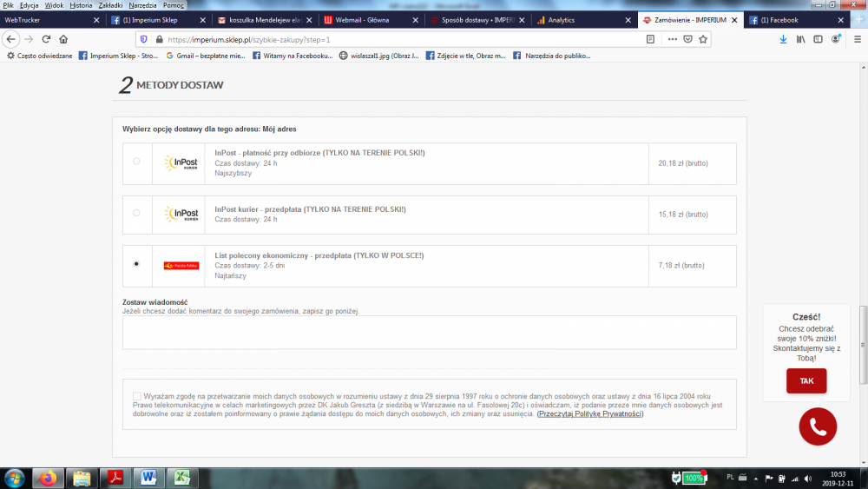Select InPost płatność przy odbiorze radio
868x489 pixels.
[136, 162]
